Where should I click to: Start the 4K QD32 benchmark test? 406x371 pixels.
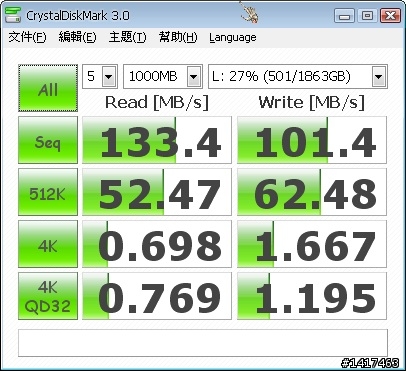(48, 296)
